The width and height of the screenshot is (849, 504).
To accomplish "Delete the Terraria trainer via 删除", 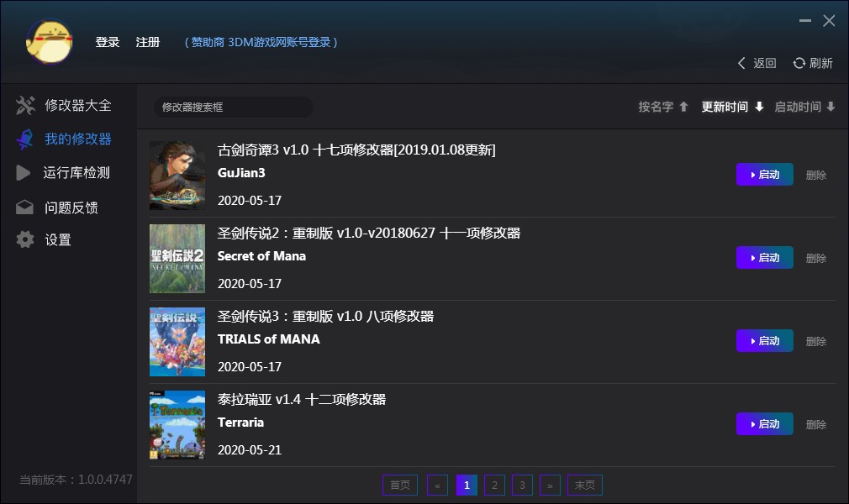I will tap(816, 424).
